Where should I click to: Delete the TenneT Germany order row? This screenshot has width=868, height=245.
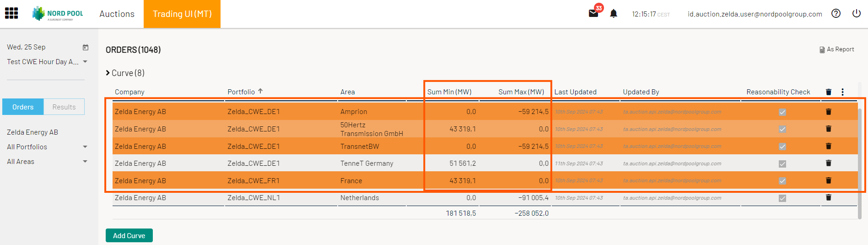tap(828, 163)
